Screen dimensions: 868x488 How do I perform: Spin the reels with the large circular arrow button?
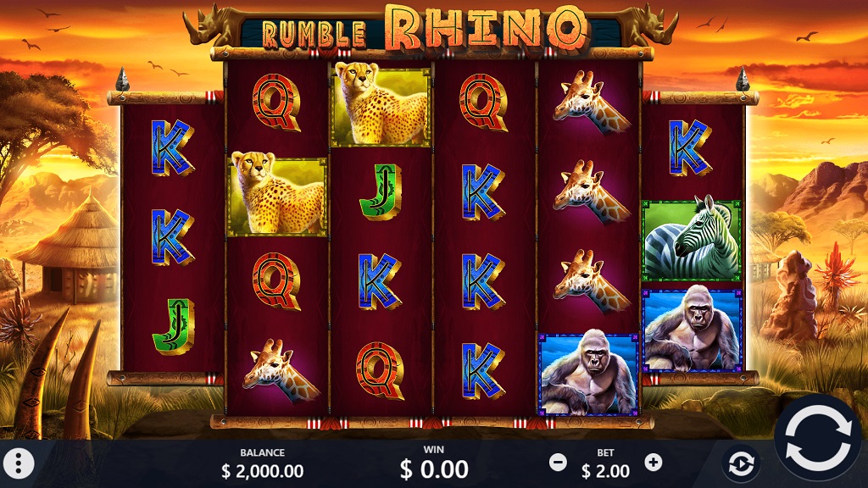click(x=818, y=436)
